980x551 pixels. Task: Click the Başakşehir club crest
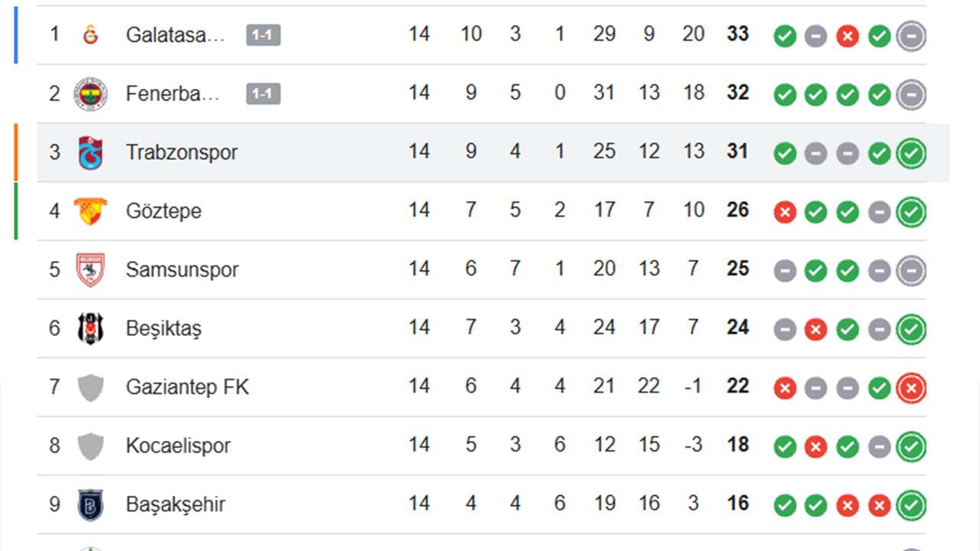pyautogui.click(x=90, y=504)
